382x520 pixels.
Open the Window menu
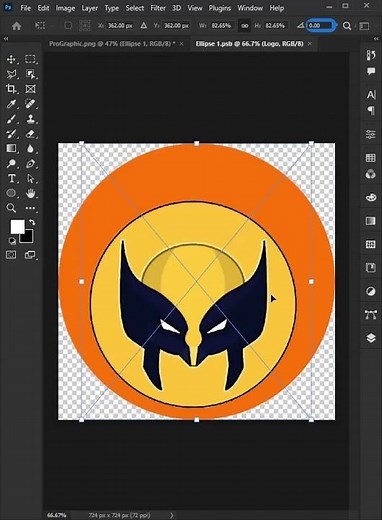[250, 8]
